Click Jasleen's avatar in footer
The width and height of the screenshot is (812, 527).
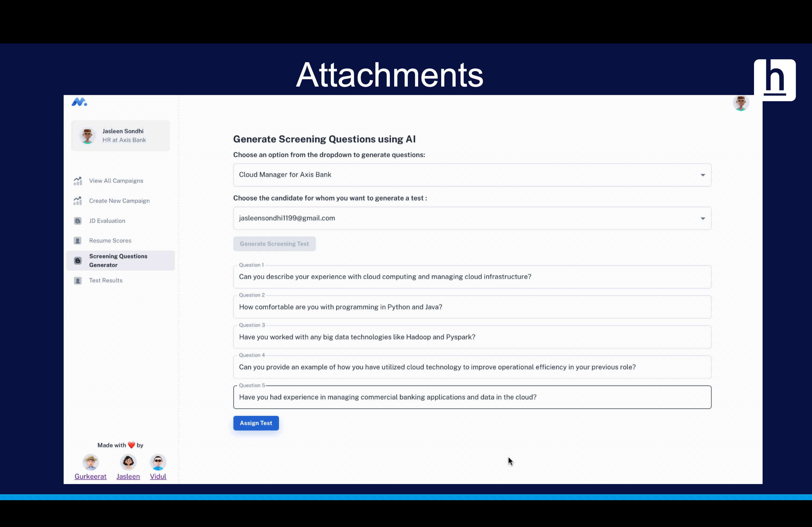[x=128, y=462]
